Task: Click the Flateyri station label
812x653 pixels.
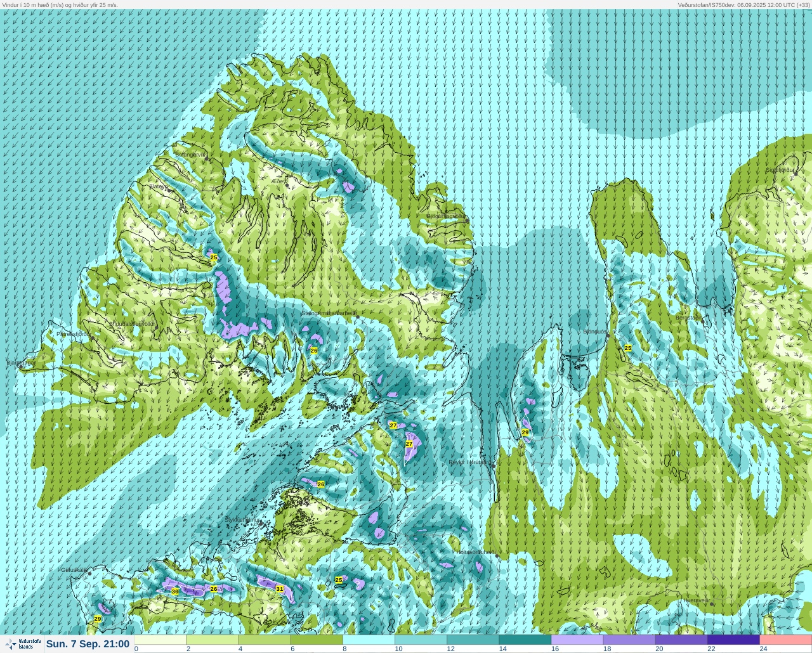Action: (x=159, y=186)
